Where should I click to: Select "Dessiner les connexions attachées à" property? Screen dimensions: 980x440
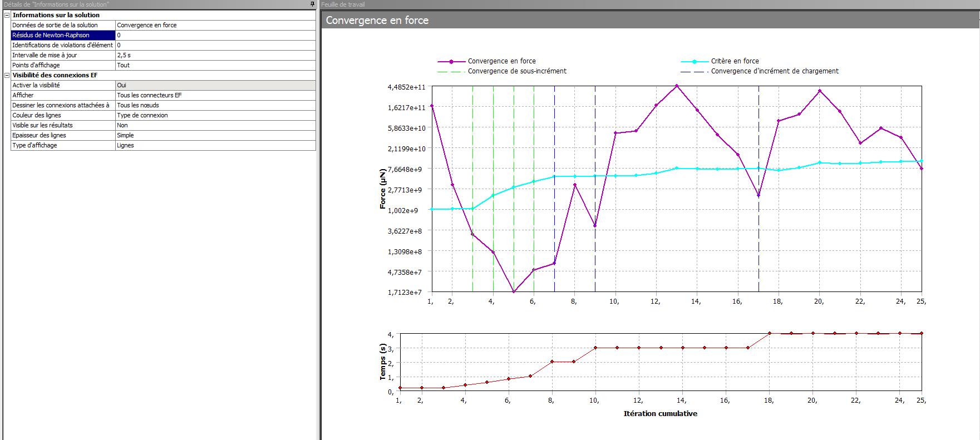(63, 105)
